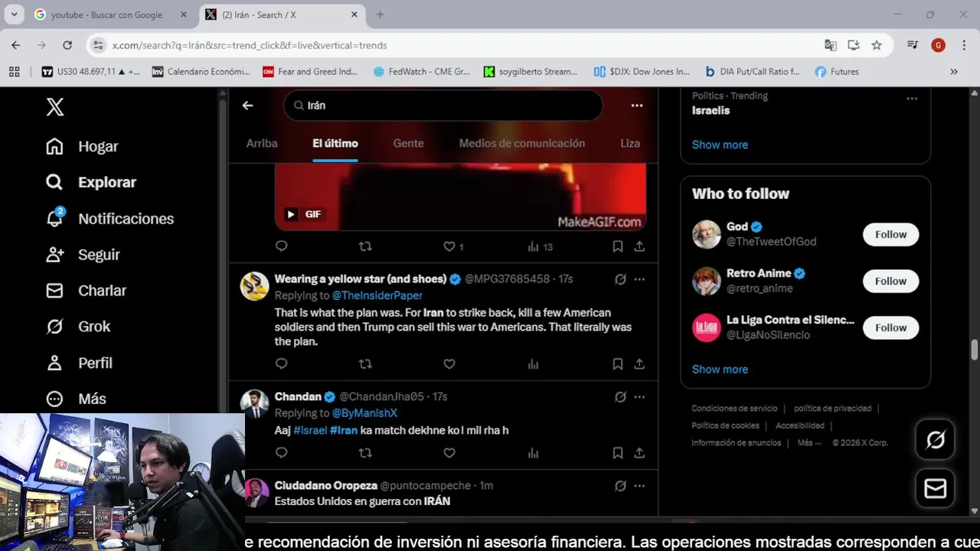Screen dimensions: 980x551
Task: Like the yellow star post
Action: click(x=449, y=364)
